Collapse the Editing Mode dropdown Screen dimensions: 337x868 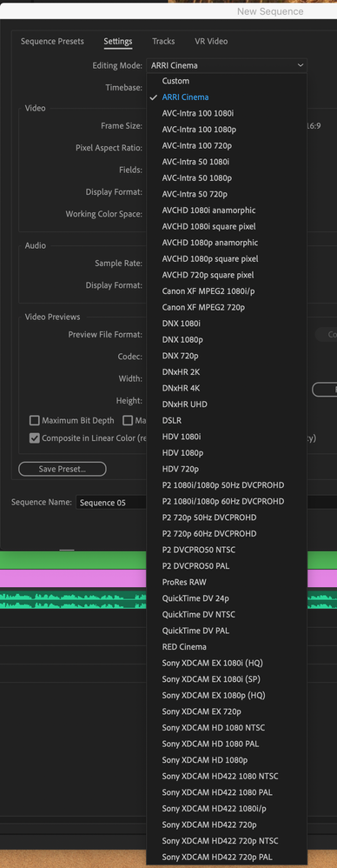(x=227, y=65)
